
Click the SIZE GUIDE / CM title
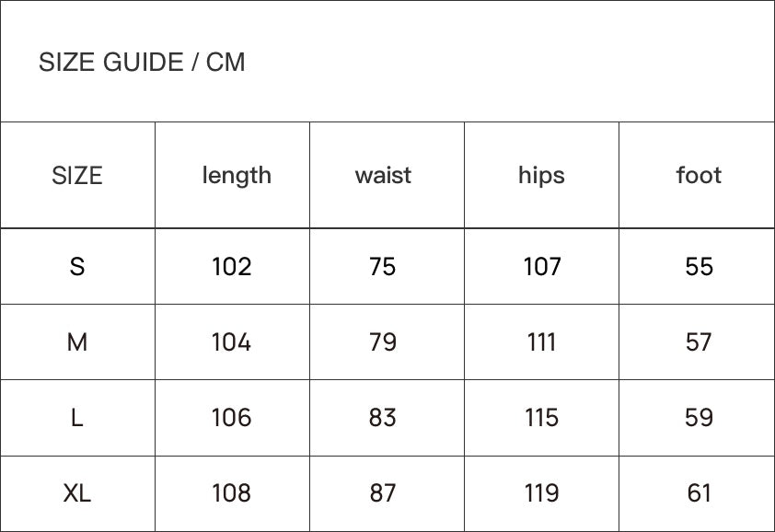click(142, 63)
